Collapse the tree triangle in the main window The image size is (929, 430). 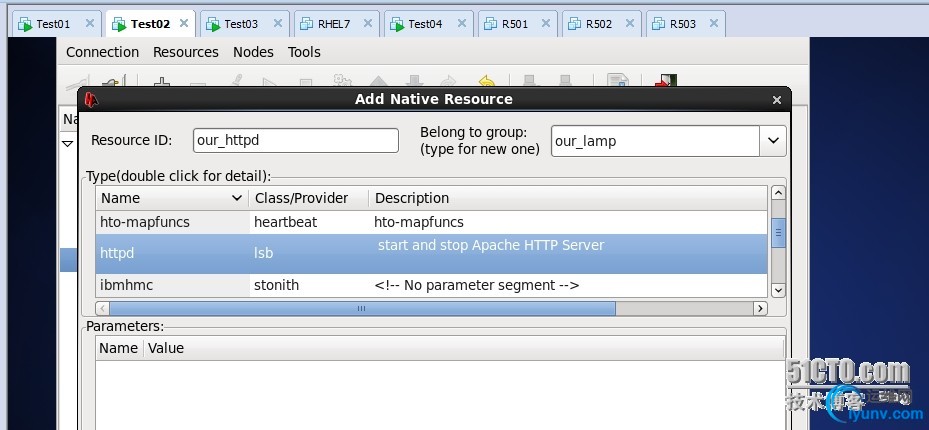click(68, 143)
